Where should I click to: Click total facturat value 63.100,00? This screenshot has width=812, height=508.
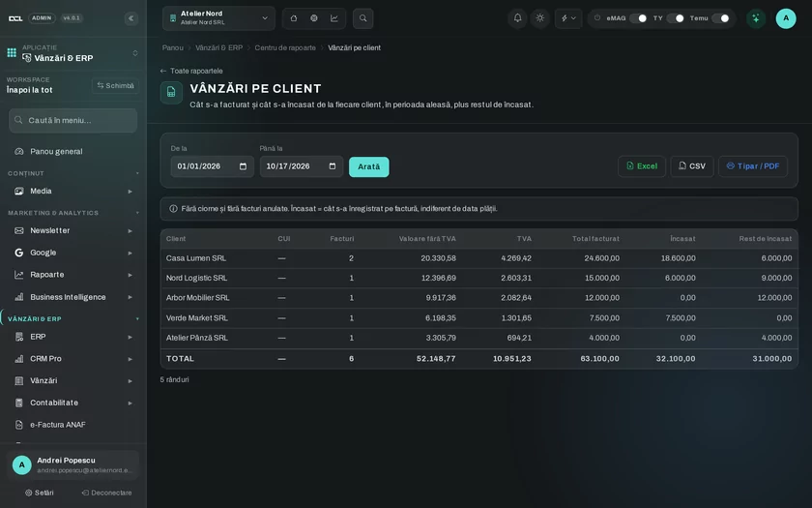(x=599, y=359)
